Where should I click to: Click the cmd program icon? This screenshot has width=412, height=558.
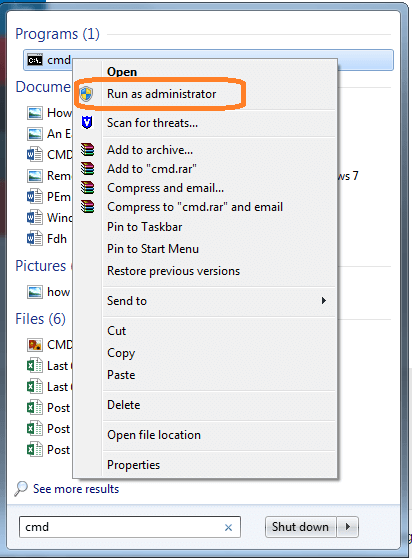[35, 60]
